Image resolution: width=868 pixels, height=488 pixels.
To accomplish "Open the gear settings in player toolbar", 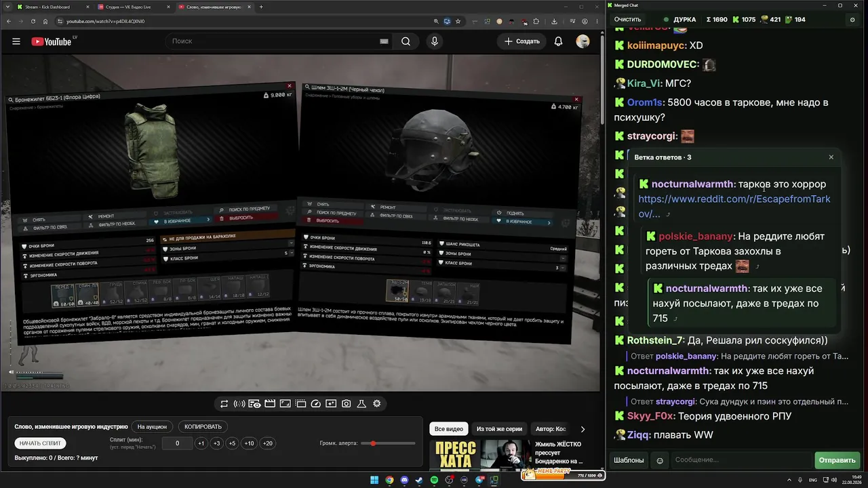I will click(x=377, y=404).
